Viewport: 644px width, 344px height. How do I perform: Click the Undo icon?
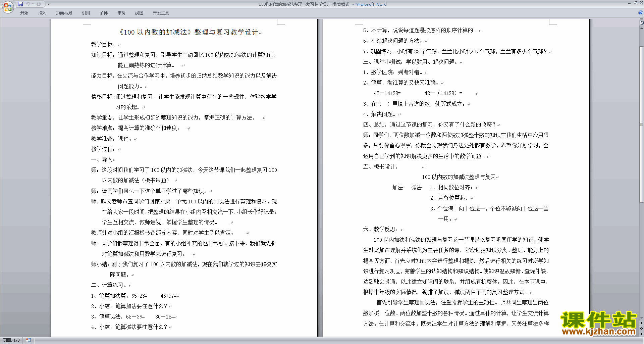point(28,4)
